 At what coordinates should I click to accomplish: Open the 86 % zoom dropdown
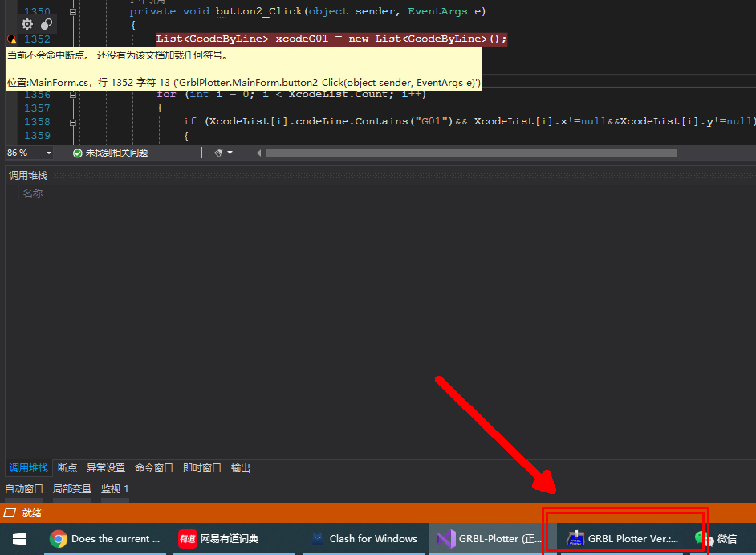click(x=48, y=153)
